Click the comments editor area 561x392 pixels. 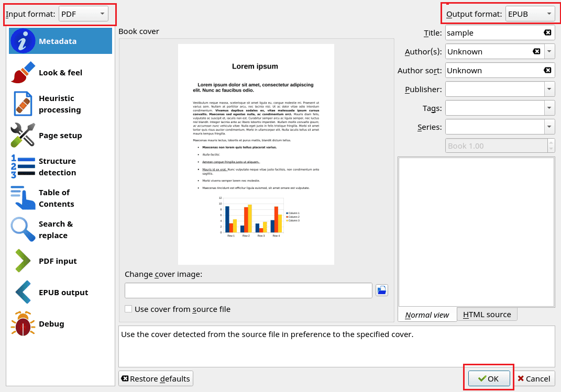coord(476,232)
